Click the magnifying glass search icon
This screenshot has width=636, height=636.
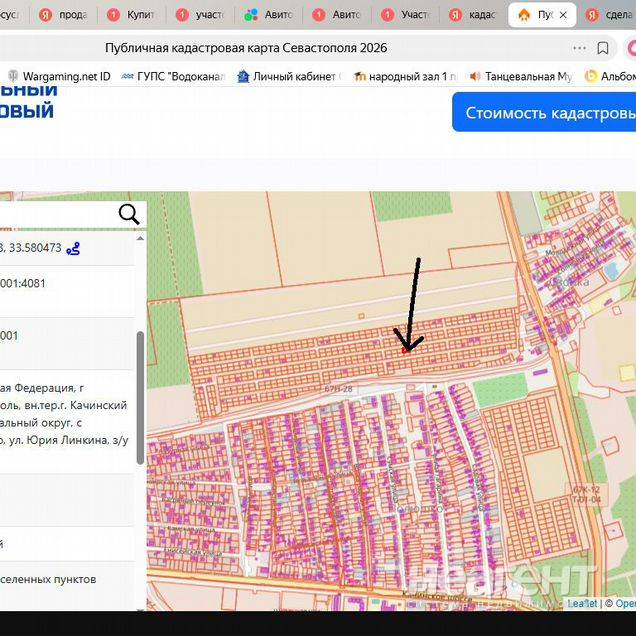click(129, 214)
